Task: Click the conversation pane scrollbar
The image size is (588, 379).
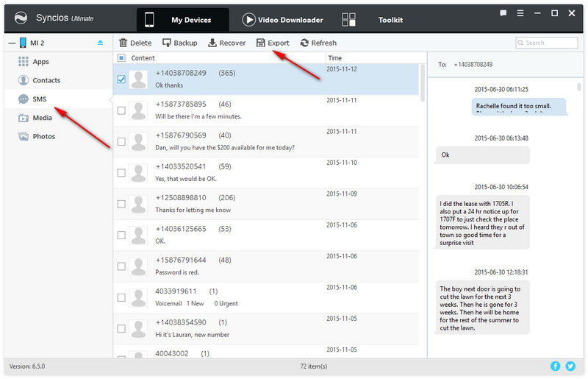Action: (x=579, y=87)
